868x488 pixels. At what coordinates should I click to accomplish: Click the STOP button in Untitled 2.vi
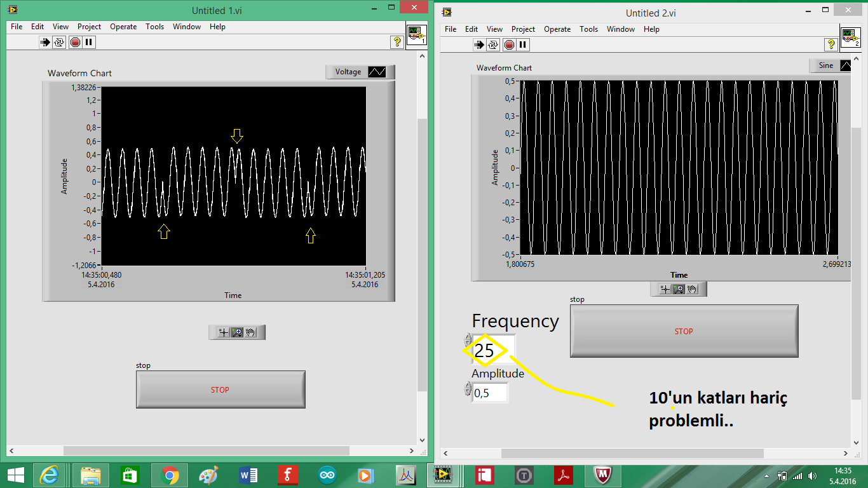pos(684,331)
